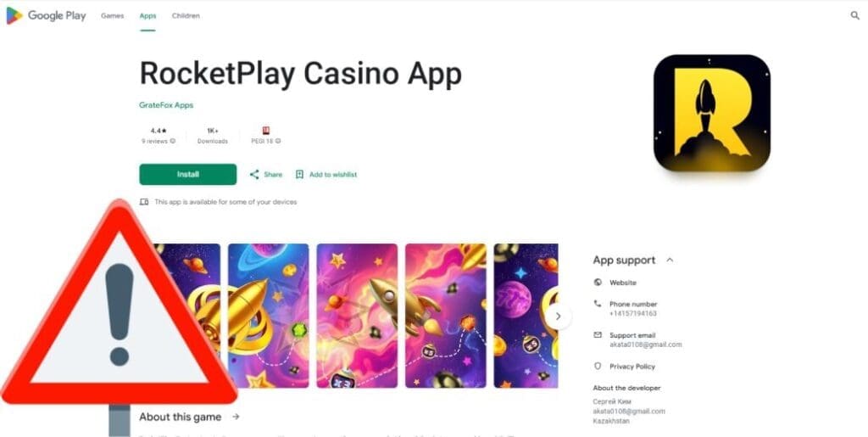Open the GrateFox Apps developer link
Viewport: 868px width, 437px height.
tap(166, 105)
